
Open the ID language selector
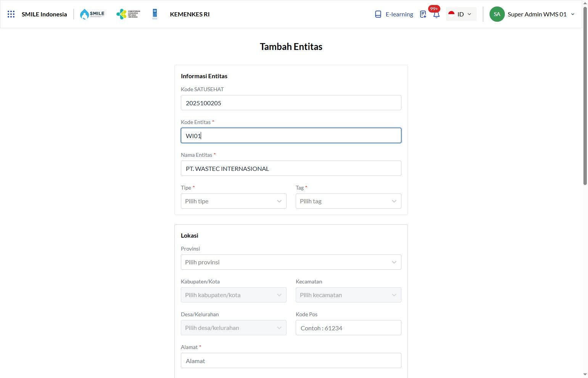coord(461,14)
